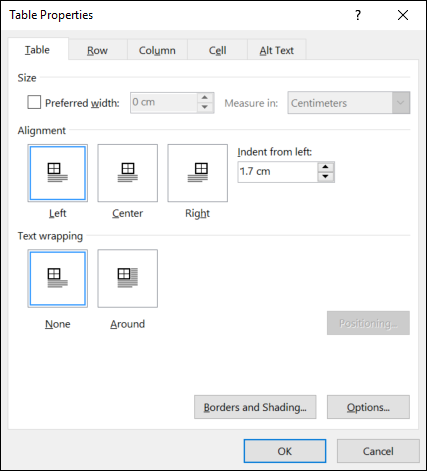Click the help question mark icon
Screen dimensions: 427x471
click(x=358, y=15)
